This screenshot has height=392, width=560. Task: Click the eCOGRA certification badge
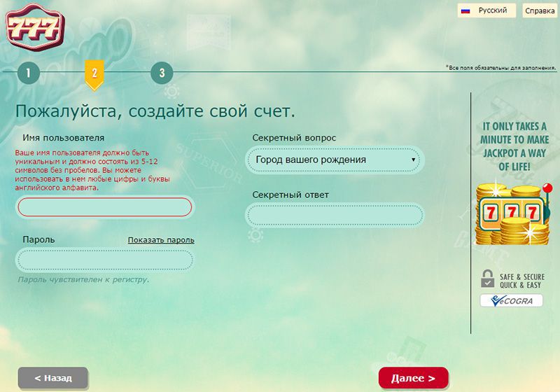[x=512, y=300]
